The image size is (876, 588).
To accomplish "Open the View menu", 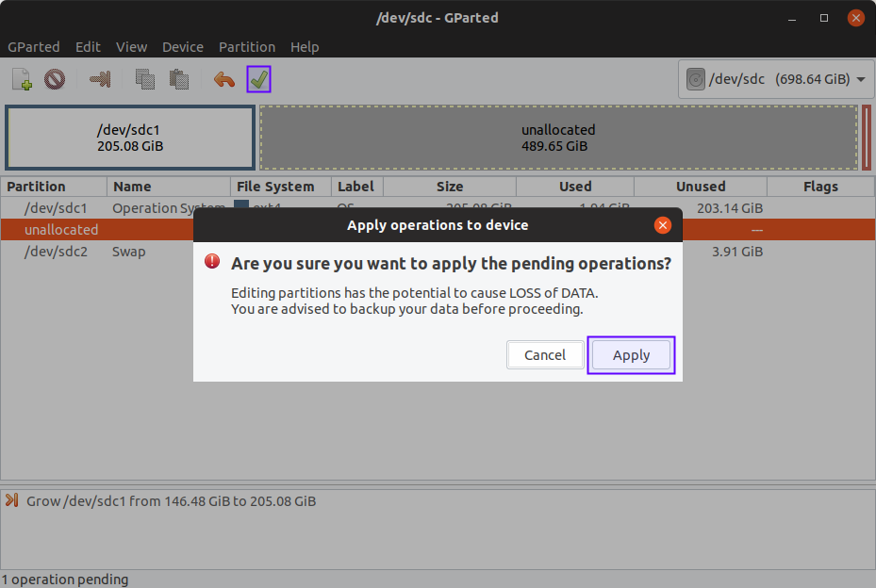I will [132, 47].
